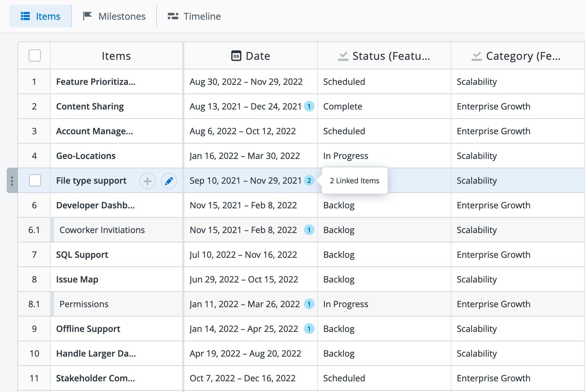Open linked items badge on Content Sharing row
585x392 pixels.
coord(309,107)
